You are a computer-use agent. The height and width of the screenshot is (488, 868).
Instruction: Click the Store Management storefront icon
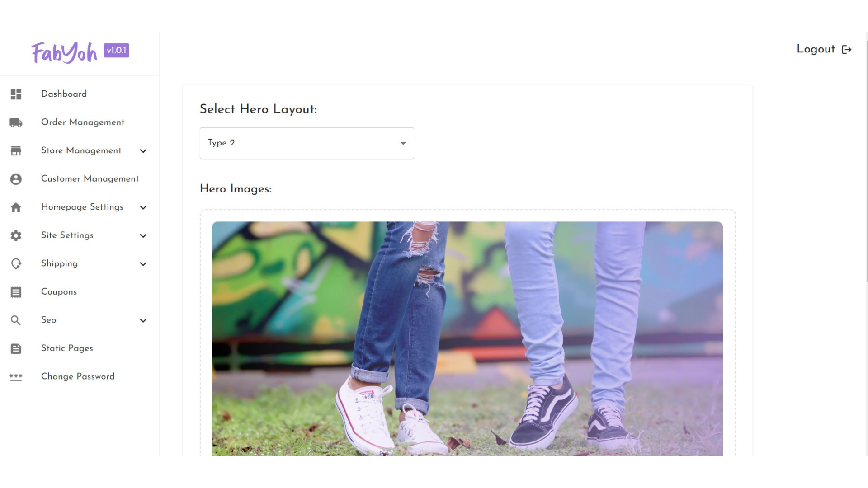tap(16, 151)
